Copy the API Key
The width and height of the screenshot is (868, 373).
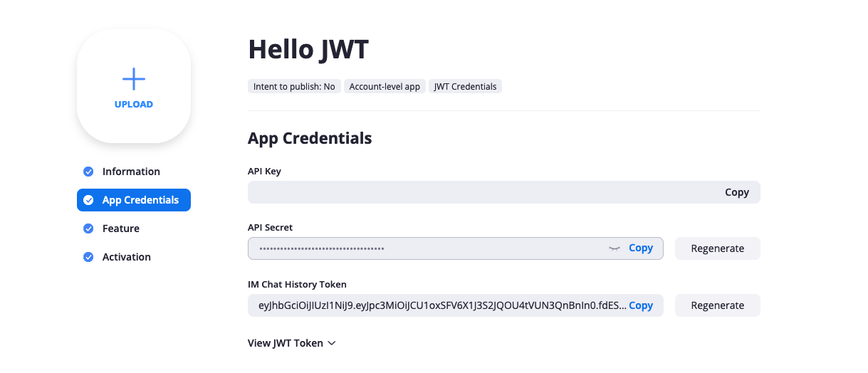737,192
